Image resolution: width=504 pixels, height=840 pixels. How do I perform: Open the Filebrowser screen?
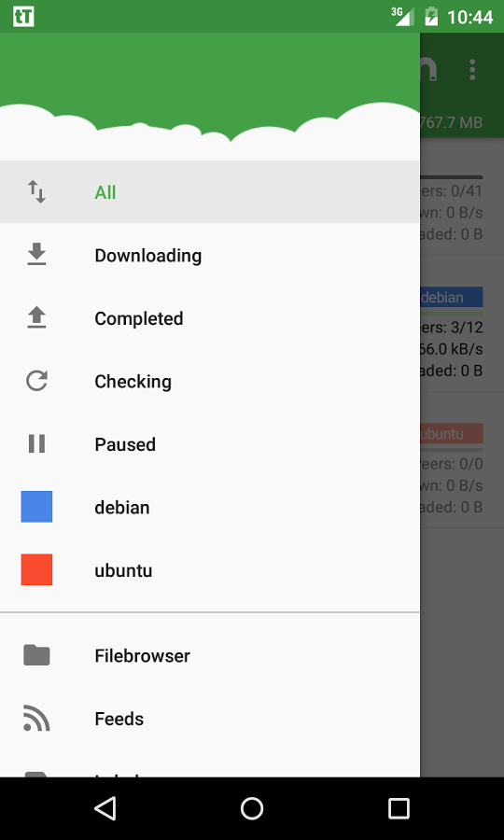click(x=210, y=655)
